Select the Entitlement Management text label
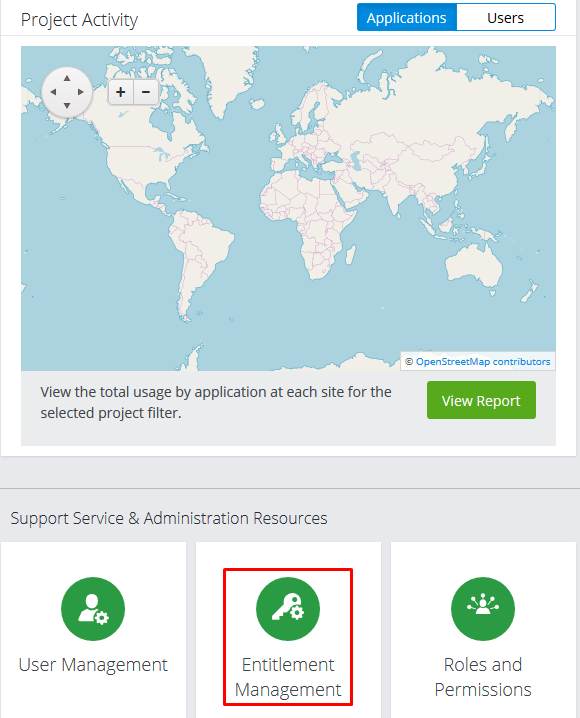Viewport: 580px width, 718px height. point(288,677)
